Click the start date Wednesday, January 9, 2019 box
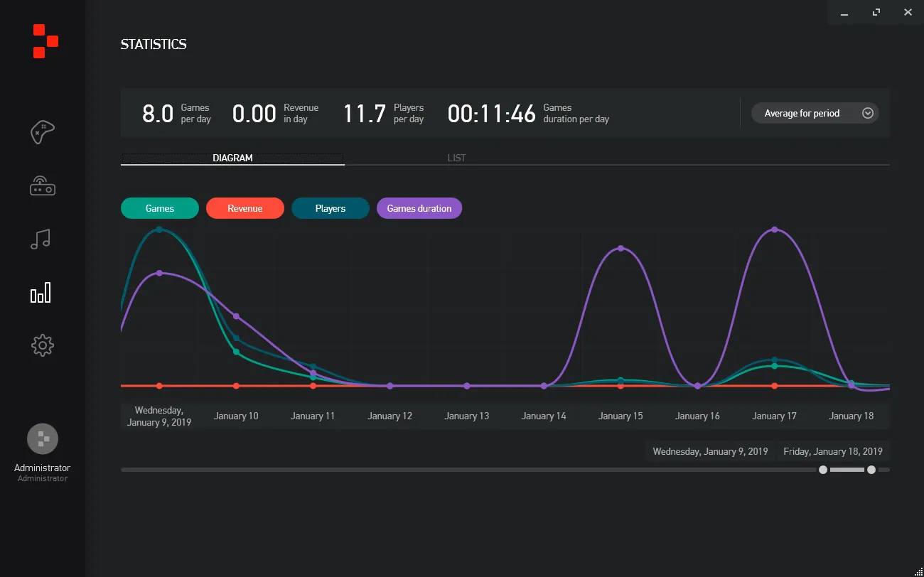The width and height of the screenshot is (924, 577). (x=711, y=451)
